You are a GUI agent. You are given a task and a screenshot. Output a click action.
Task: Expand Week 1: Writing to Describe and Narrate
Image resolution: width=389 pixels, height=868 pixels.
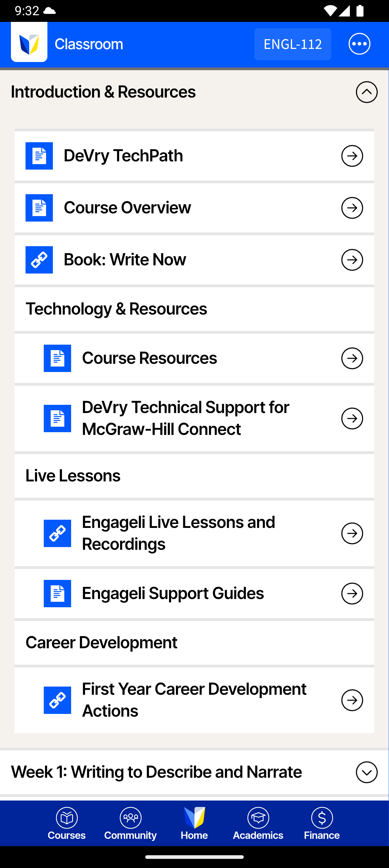pyautogui.click(x=367, y=772)
